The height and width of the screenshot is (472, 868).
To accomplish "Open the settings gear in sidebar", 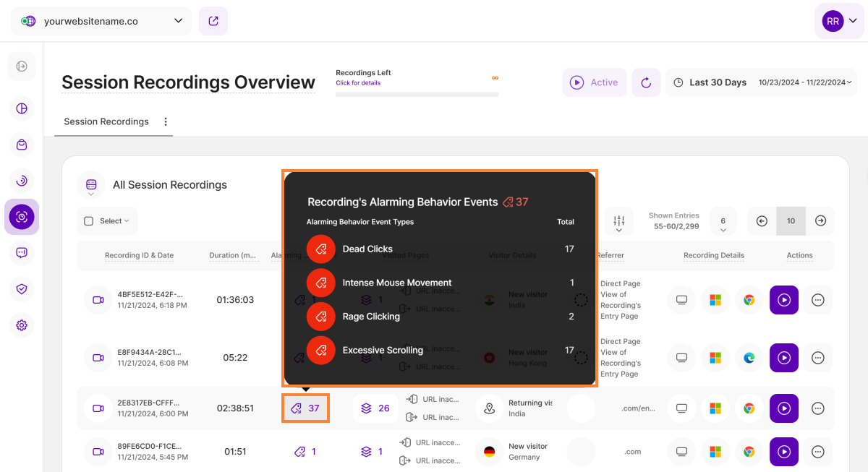I will click(22, 325).
